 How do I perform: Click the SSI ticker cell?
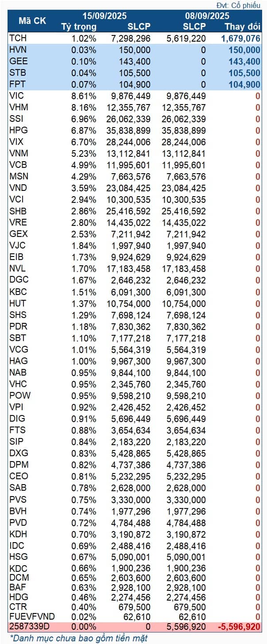pos(17,119)
